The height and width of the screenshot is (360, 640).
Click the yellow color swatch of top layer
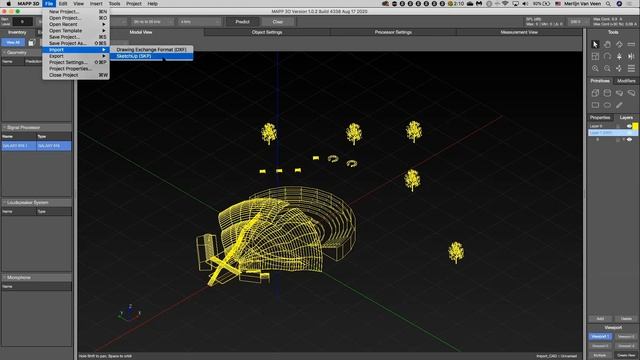point(635,126)
